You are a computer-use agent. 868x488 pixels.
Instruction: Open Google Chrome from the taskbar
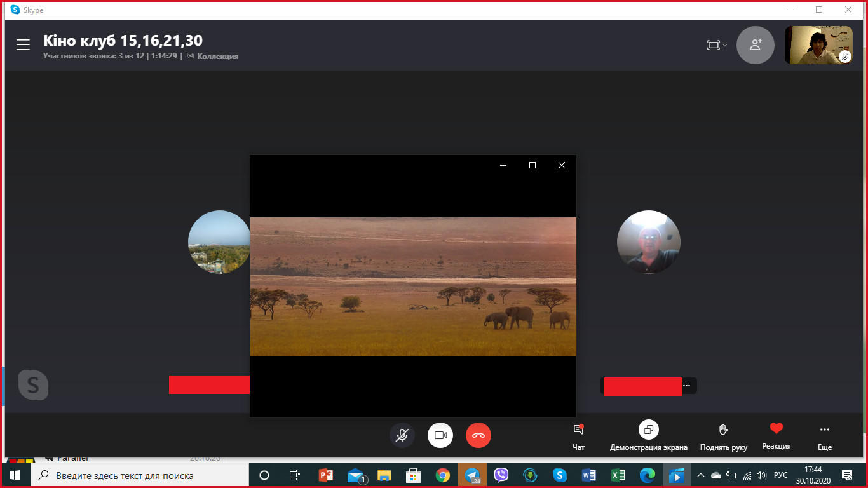click(x=443, y=475)
